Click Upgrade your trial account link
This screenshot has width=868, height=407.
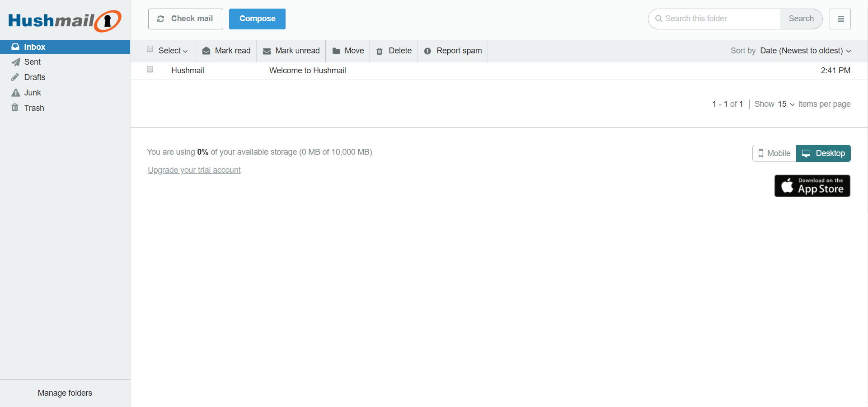[194, 170]
